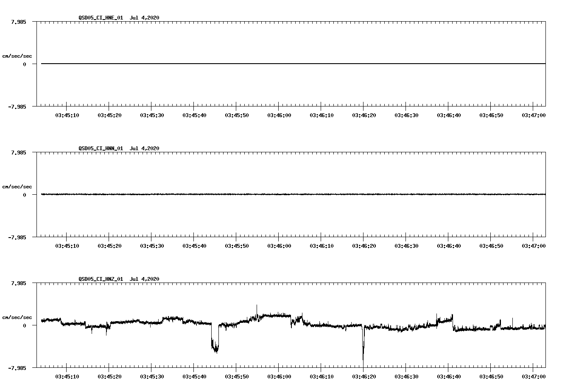This screenshot has height=392, width=576.
Task: Click the -7.985 lower limit on HNN plot
Action: tap(17, 237)
